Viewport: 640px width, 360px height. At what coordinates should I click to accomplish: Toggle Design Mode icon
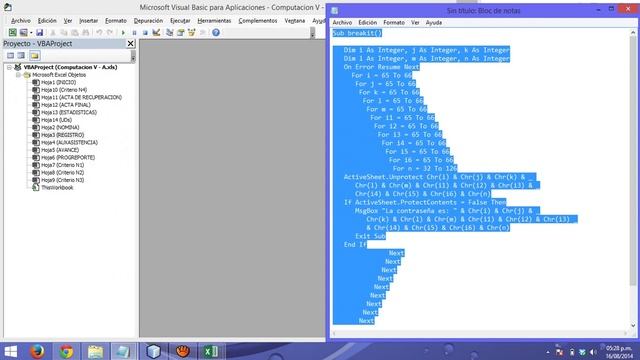tap(156, 32)
